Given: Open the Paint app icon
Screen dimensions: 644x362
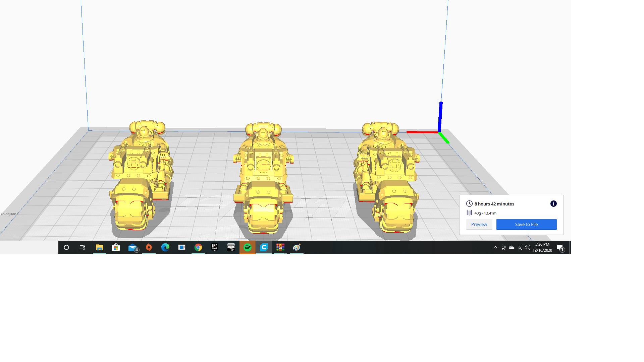Looking at the screenshot, I should click(297, 247).
